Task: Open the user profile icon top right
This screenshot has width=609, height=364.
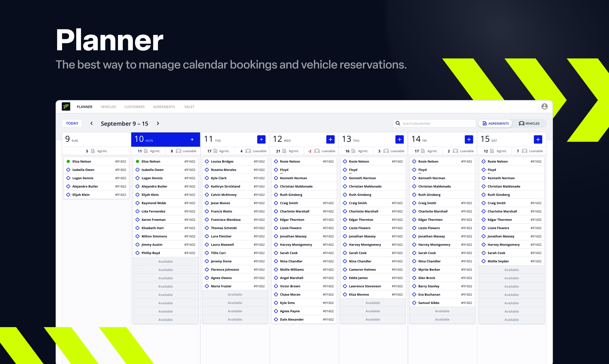Action: pos(545,106)
